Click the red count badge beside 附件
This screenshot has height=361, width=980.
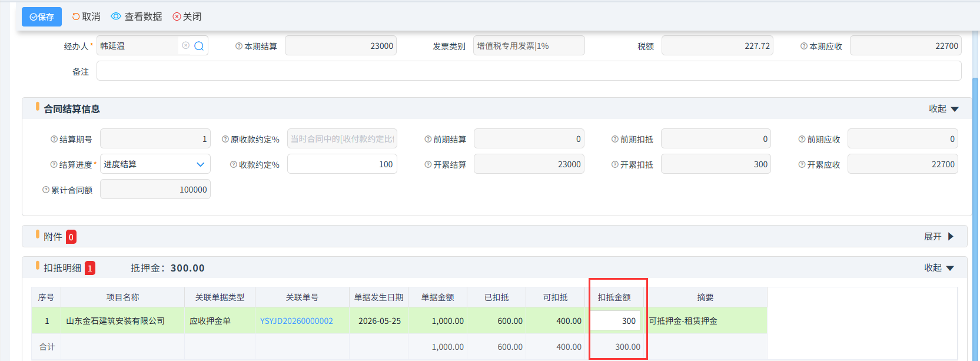71,237
